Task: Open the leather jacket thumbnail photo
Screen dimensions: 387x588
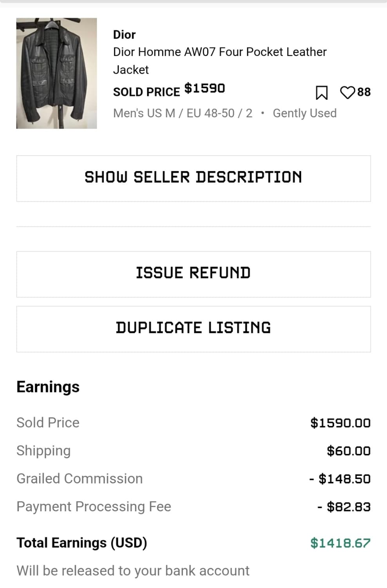Action: pyautogui.click(x=56, y=73)
